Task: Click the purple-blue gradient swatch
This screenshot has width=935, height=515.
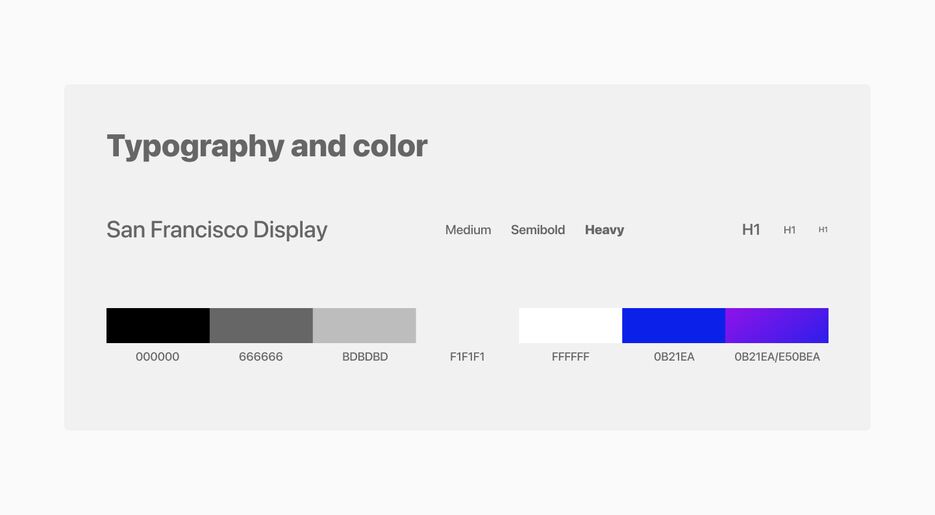Action: (x=777, y=325)
